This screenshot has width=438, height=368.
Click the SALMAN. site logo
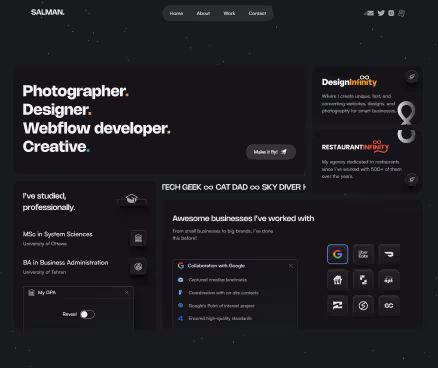[x=47, y=12]
